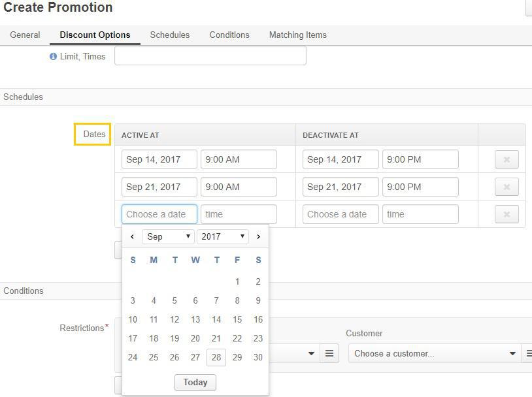Select day 10 in the calendar

(133, 319)
